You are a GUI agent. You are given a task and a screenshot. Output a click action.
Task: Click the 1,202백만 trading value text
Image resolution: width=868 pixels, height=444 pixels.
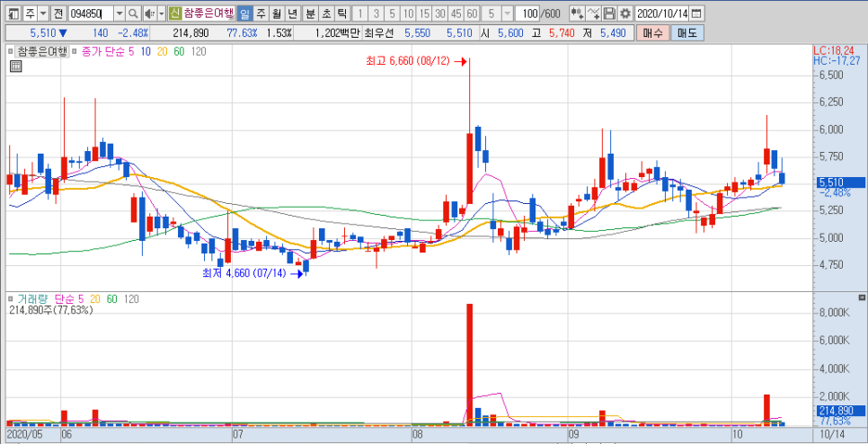(337, 33)
